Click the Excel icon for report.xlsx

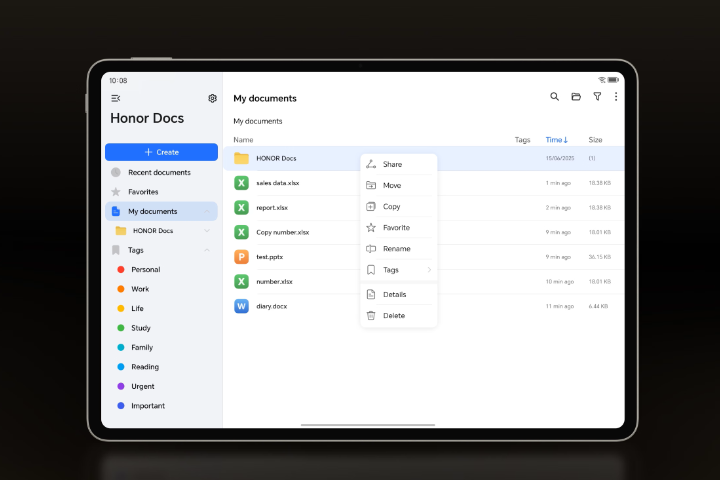coord(241,208)
